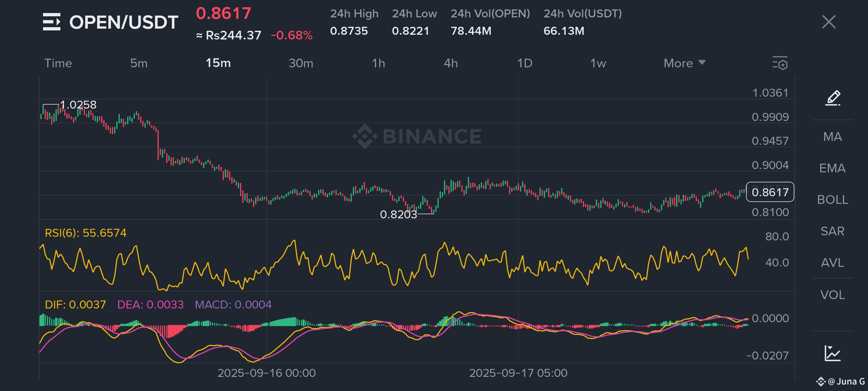Tap the 1.0258 high price marker

[x=78, y=105]
